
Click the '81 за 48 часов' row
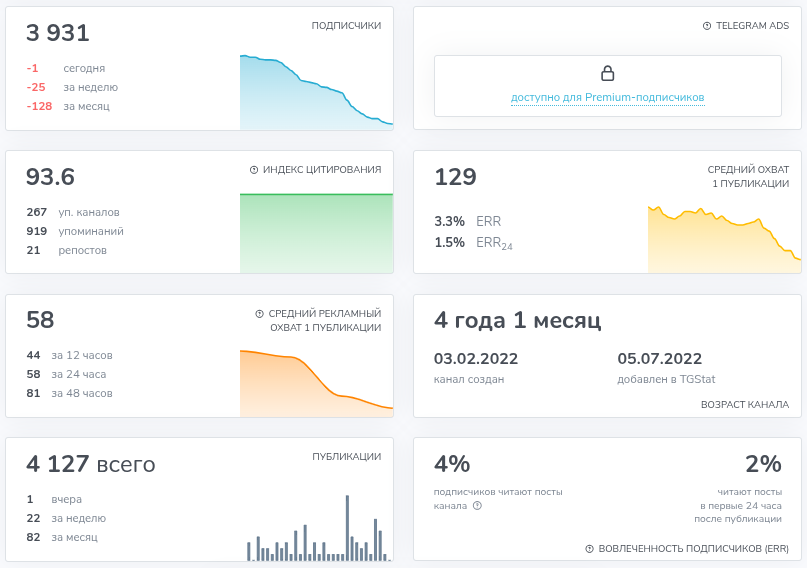pos(69,394)
